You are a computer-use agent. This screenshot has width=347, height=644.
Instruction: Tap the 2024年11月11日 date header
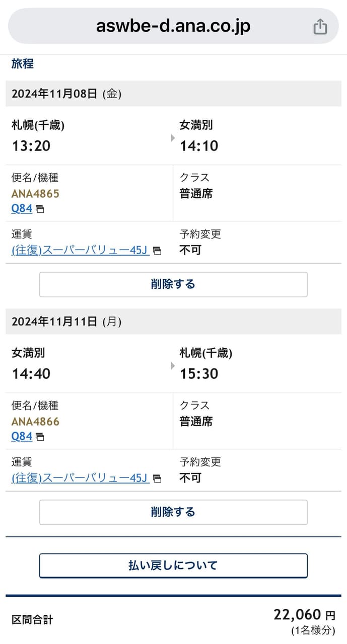[66, 321]
